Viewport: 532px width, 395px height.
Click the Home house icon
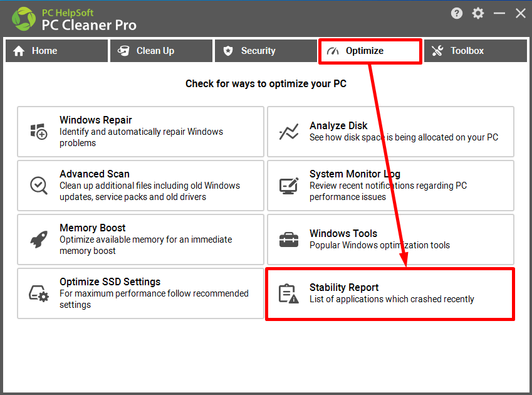(19, 51)
